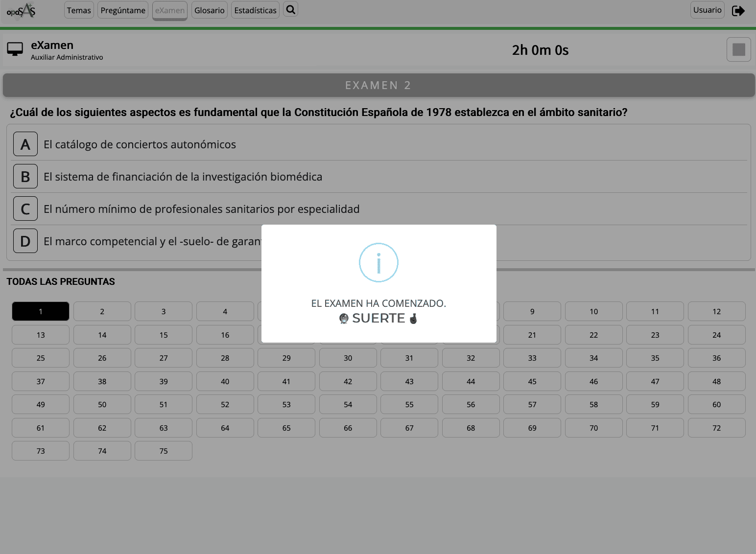Click the EXAMEN 2 header bar
The width and height of the screenshot is (756, 554).
[x=378, y=85]
